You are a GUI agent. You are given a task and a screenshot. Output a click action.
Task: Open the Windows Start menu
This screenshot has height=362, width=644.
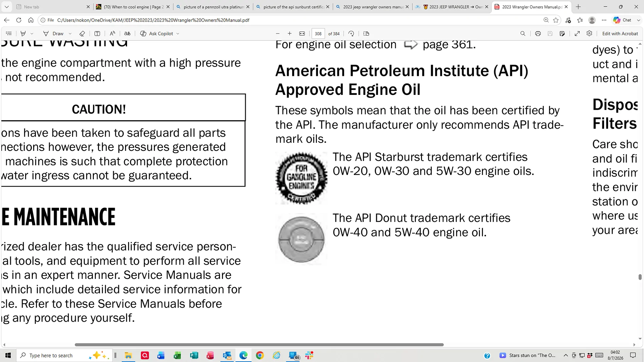click(8, 355)
